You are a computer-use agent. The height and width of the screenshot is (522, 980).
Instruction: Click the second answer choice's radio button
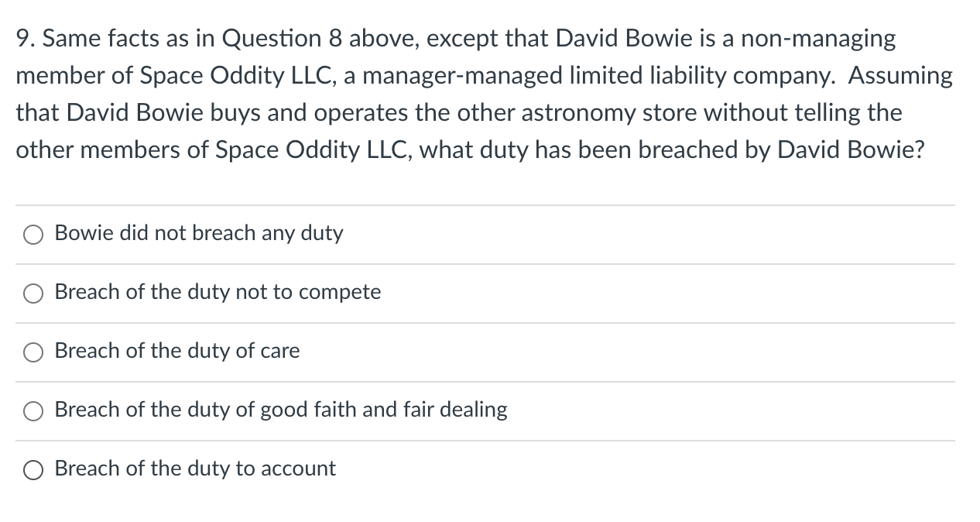[33, 293]
